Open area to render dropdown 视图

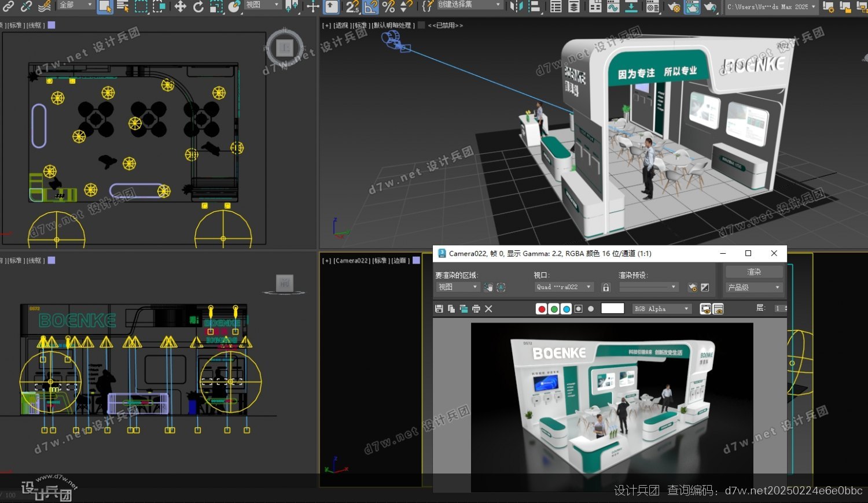coord(458,287)
